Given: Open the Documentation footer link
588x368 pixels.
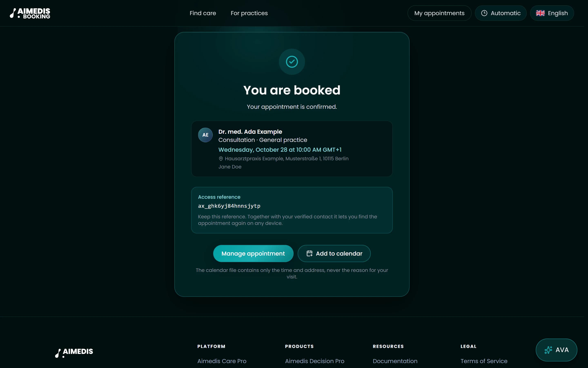Looking at the screenshot, I should pos(395,361).
